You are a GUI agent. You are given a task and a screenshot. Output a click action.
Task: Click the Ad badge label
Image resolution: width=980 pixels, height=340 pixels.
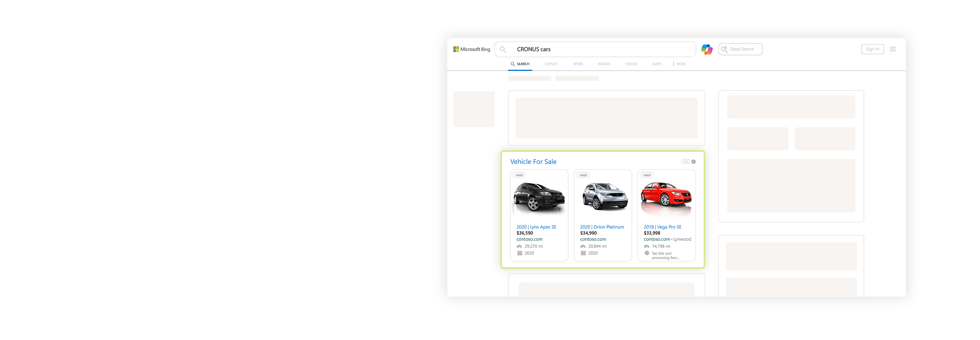coord(685,161)
